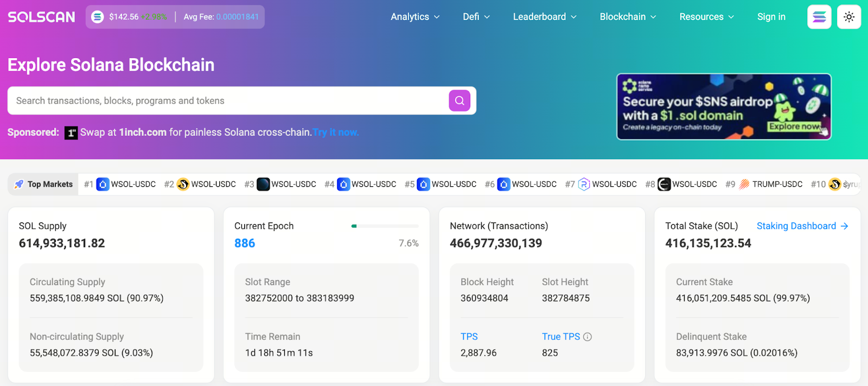The height and width of the screenshot is (386, 868).
Task: Click Explore now on the SNS banner
Action: coord(794,126)
